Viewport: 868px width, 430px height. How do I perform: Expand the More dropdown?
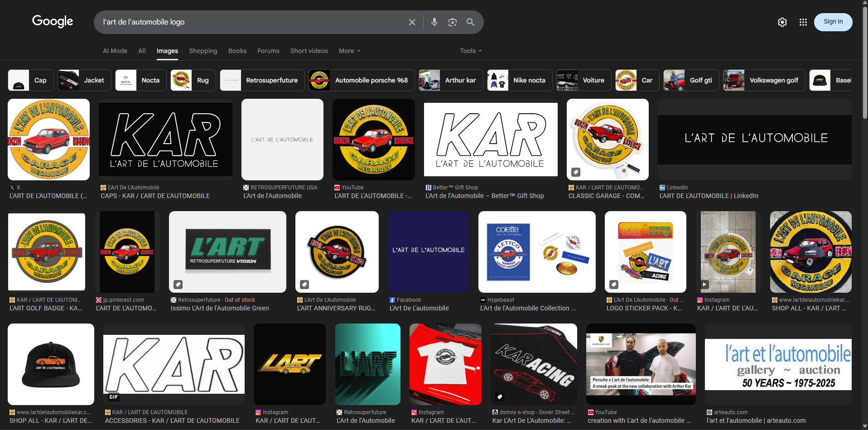coord(350,51)
